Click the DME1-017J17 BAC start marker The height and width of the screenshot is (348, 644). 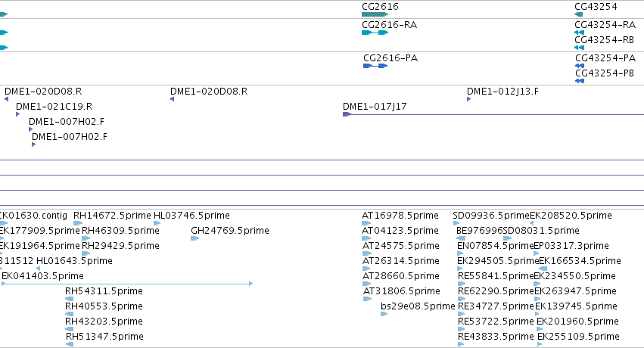click(347, 114)
